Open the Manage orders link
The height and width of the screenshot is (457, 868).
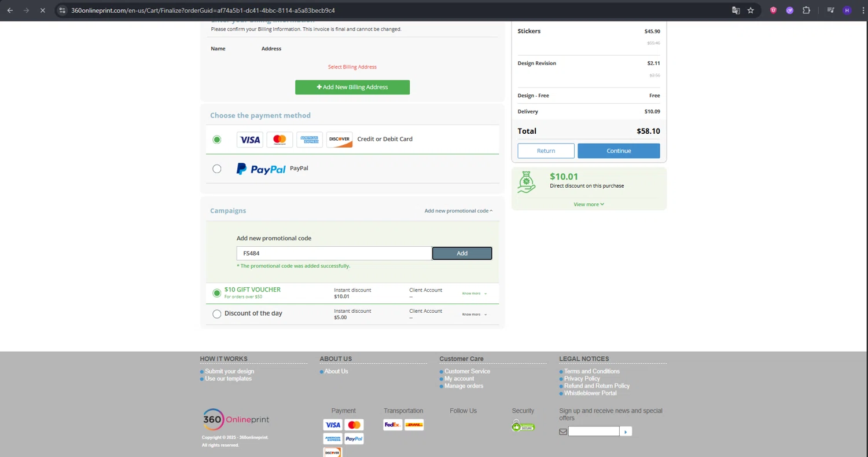click(x=464, y=386)
